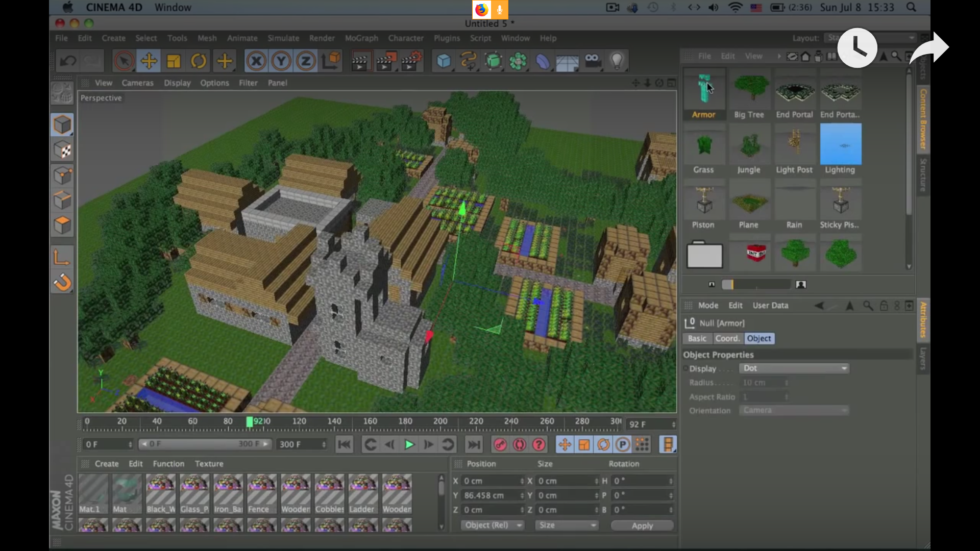This screenshot has width=980, height=551.
Task: Click frame 200 on the timeline
Action: tap(440, 422)
